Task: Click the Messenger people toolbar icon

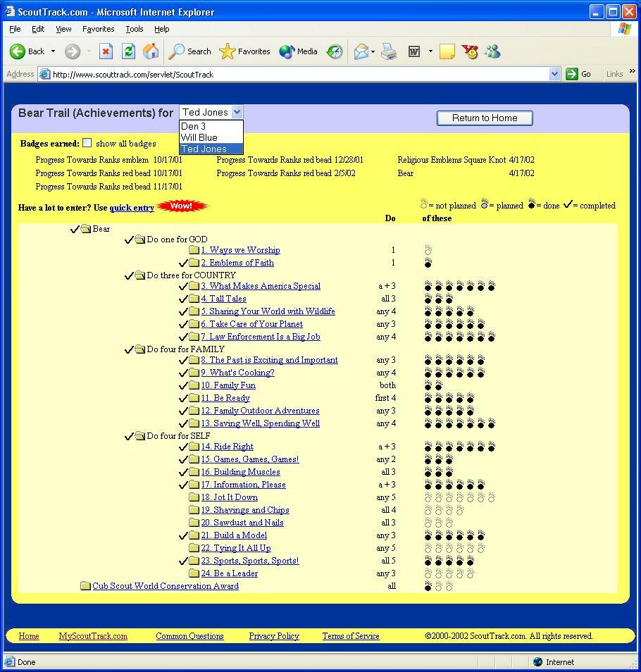Action: [493, 51]
